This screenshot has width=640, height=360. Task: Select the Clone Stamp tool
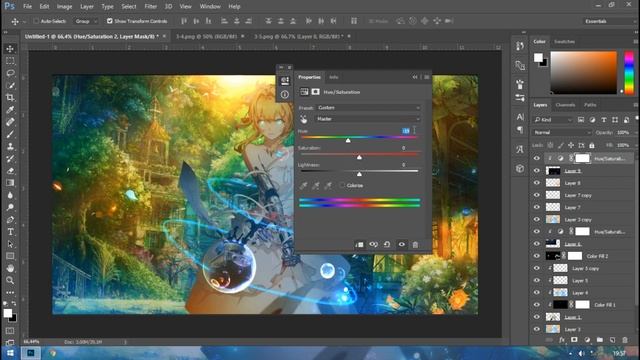pyautogui.click(x=10, y=147)
